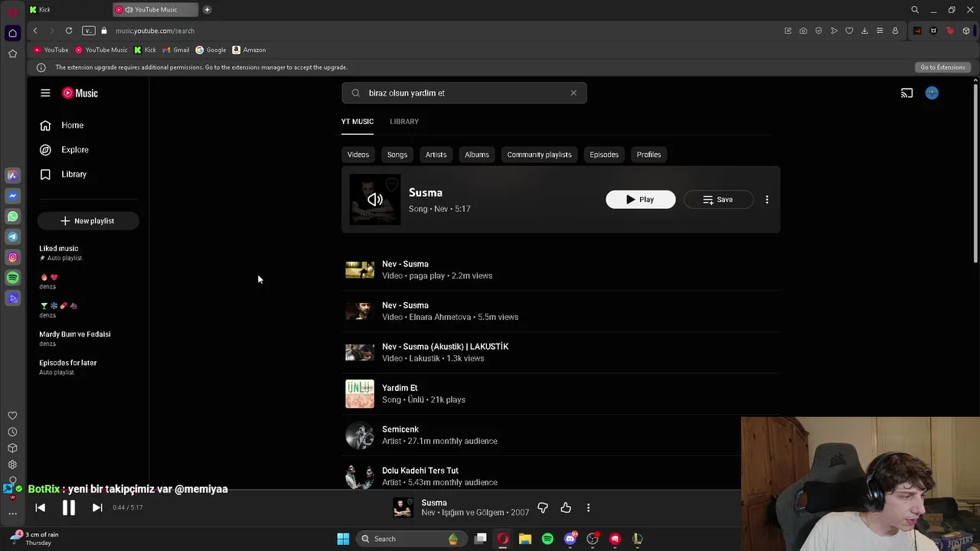The width and height of the screenshot is (980, 551).
Task: Click the magnifier icon in search box
Action: click(355, 93)
